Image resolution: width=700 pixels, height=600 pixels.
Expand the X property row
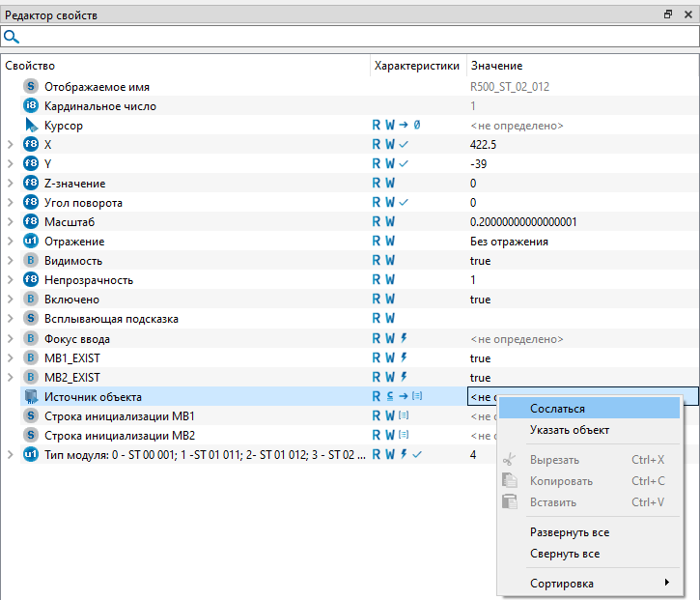point(10,145)
